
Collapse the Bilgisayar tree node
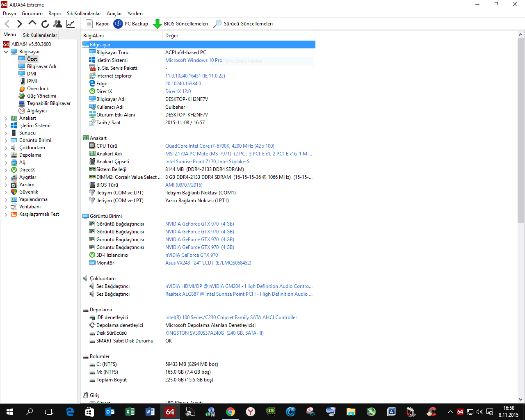6,52
